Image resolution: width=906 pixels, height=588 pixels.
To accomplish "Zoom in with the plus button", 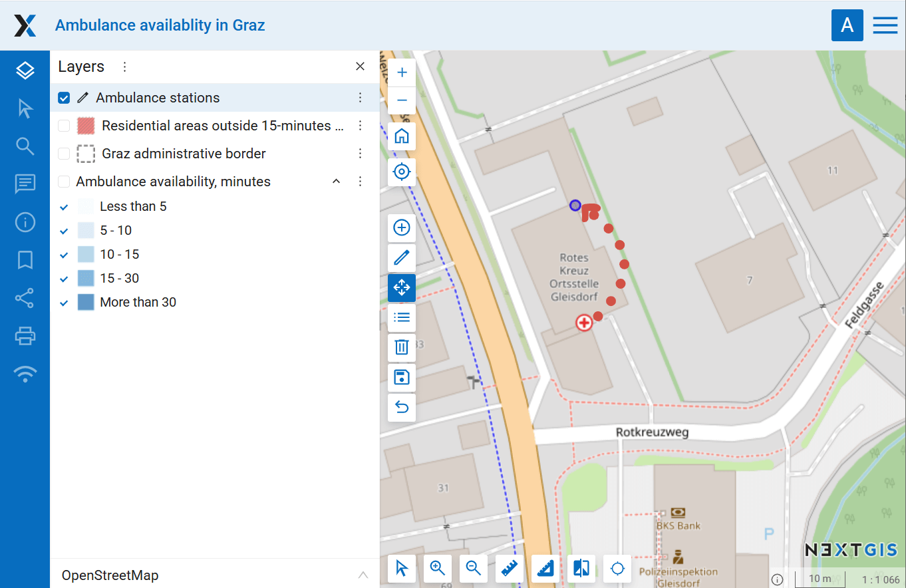I will (402, 73).
